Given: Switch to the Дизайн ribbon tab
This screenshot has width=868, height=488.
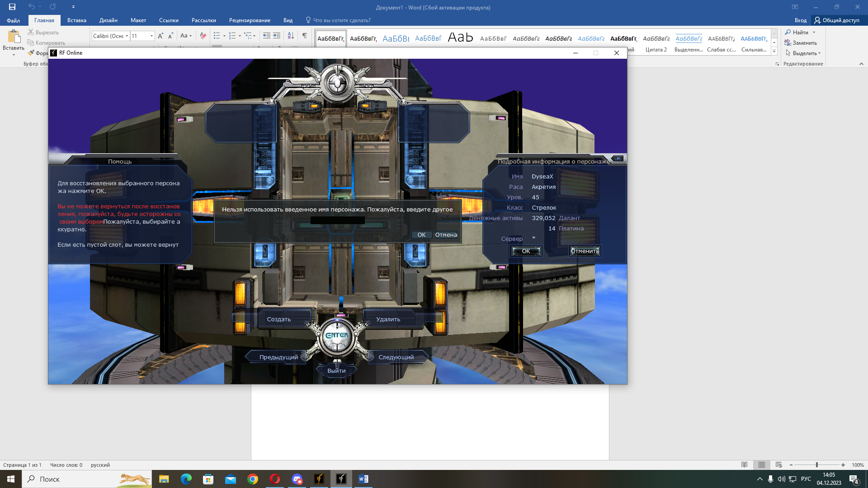Looking at the screenshot, I should tap(108, 20).
